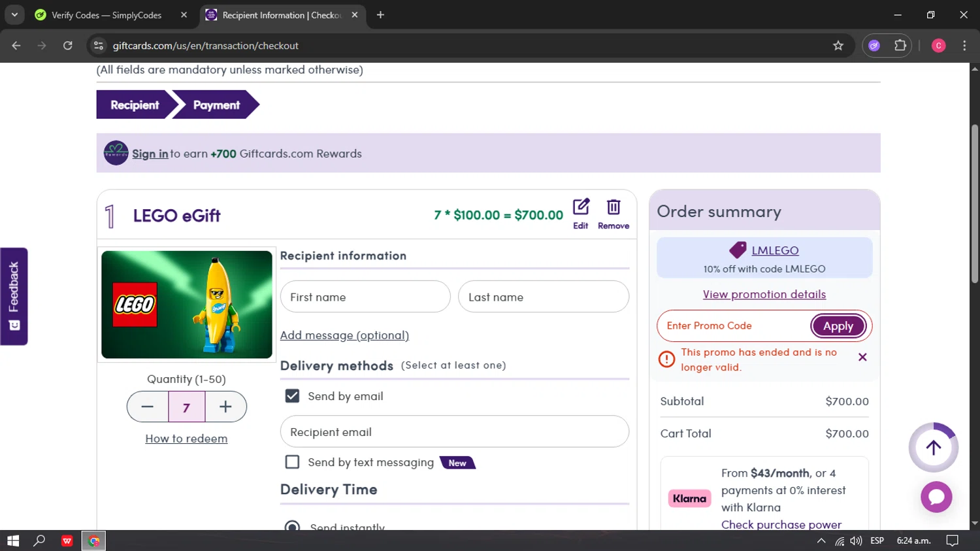The height and width of the screenshot is (551, 980).
Task: Open a new browser tab
Action: (380, 15)
